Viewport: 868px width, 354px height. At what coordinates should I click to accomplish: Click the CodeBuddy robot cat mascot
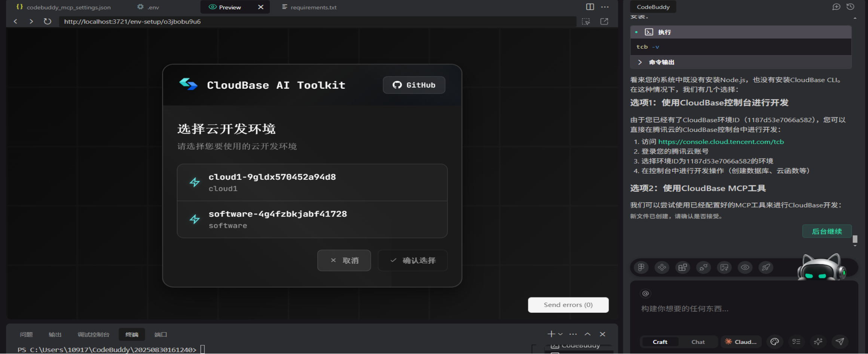click(822, 267)
